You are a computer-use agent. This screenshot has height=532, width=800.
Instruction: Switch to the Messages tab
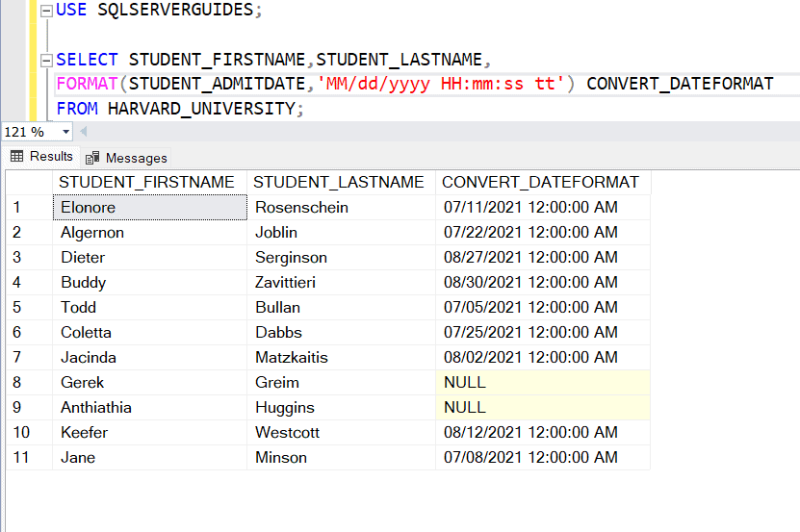tap(126, 158)
